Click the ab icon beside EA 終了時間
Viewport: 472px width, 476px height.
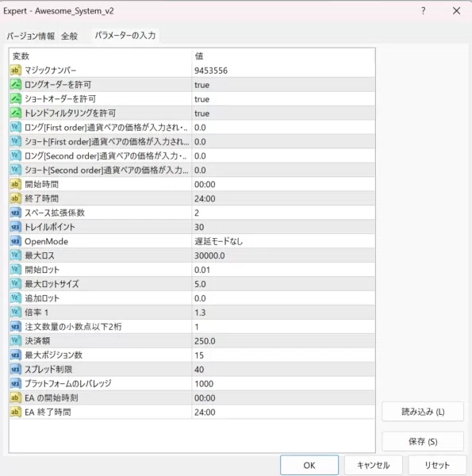16,412
